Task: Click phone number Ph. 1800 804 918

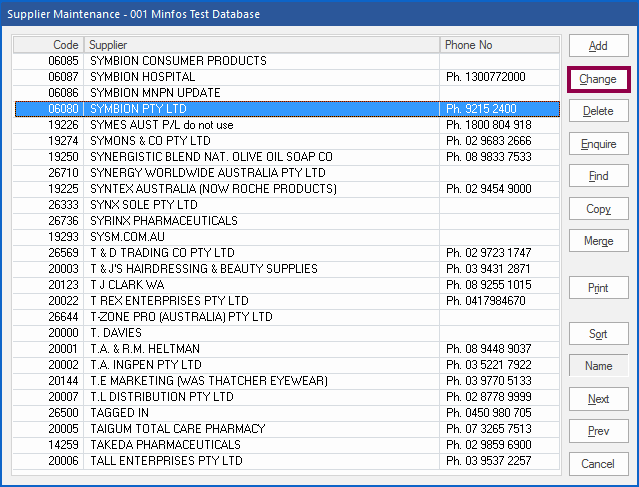Action: (489, 125)
